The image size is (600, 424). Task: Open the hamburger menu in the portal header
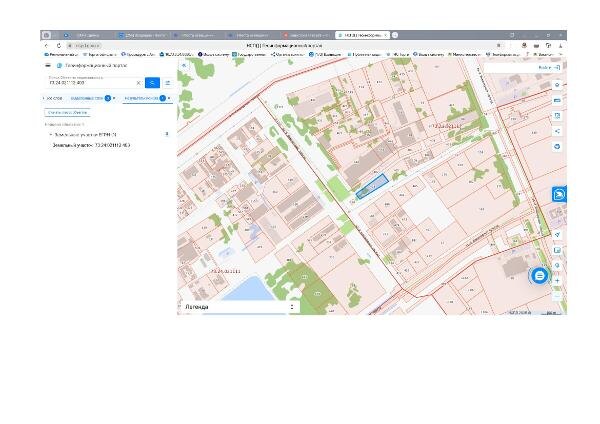[x=48, y=65]
